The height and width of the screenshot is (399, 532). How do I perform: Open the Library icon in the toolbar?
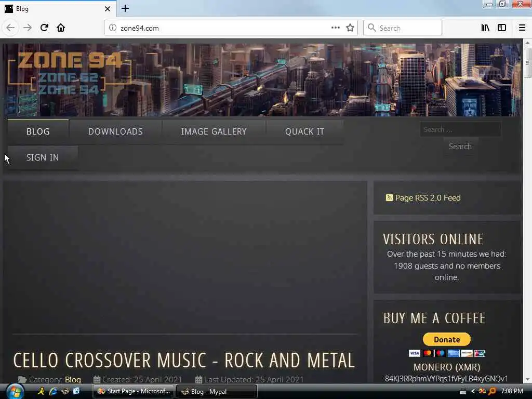pos(485,28)
